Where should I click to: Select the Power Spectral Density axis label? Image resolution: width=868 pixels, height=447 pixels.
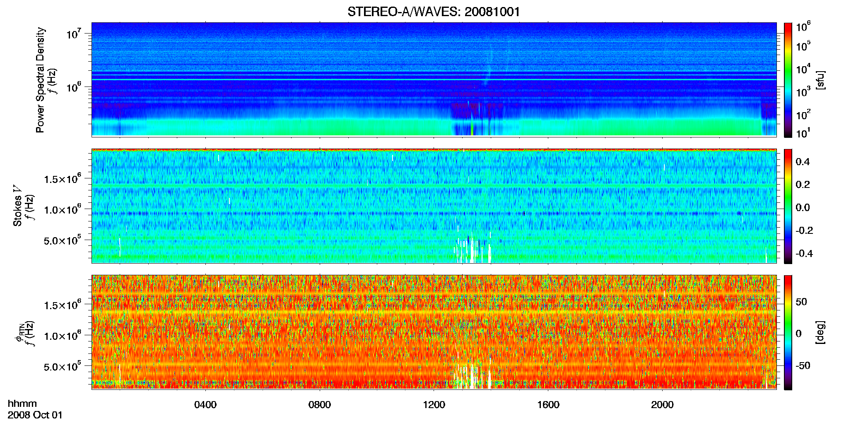click(40, 80)
